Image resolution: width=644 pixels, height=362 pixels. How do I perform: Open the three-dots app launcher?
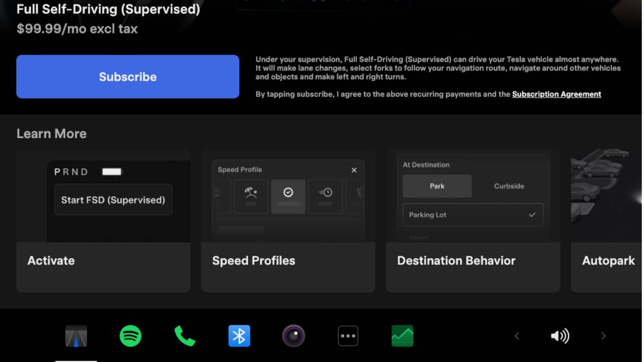(x=348, y=336)
